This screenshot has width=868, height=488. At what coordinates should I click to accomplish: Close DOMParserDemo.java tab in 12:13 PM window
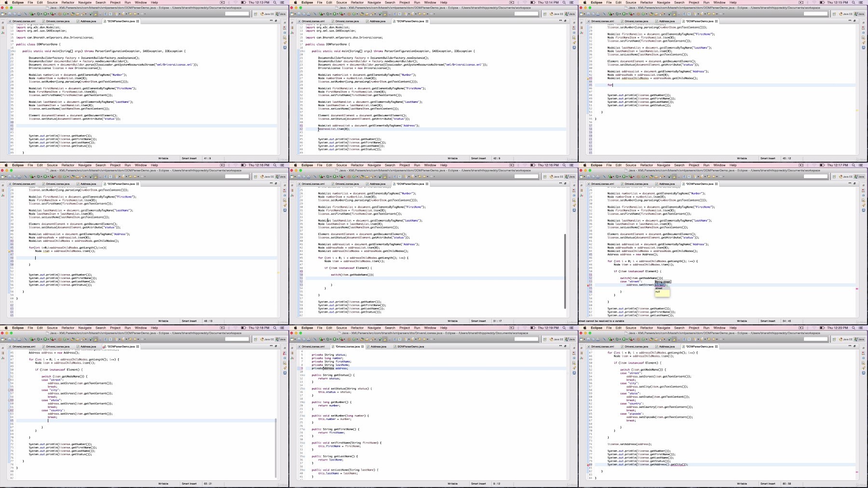click(x=138, y=21)
